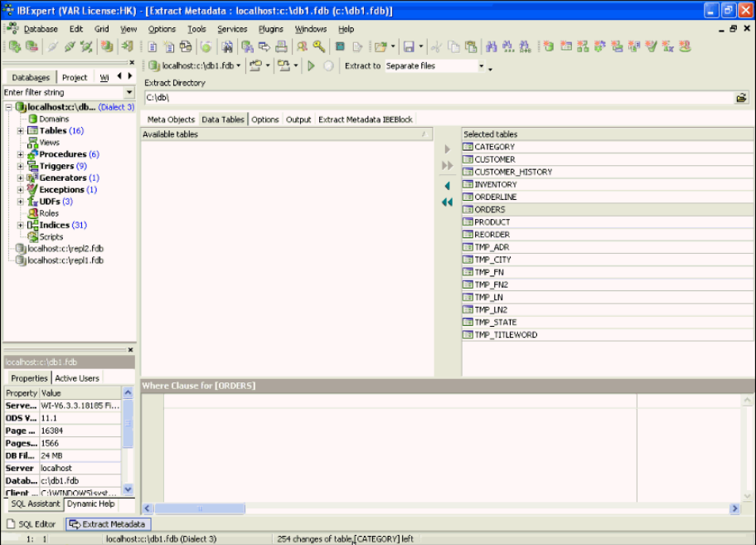
Task: Click the Save icon in toolbar
Action: [x=408, y=47]
